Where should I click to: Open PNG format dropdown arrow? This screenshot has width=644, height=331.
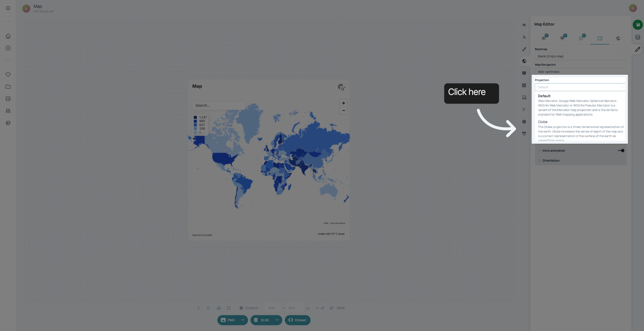(243, 320)
